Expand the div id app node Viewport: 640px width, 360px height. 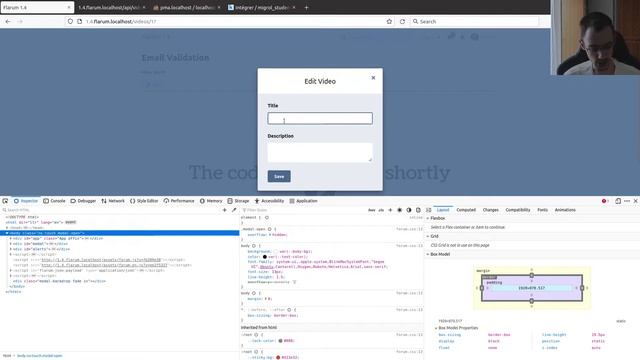click(11, 238)
